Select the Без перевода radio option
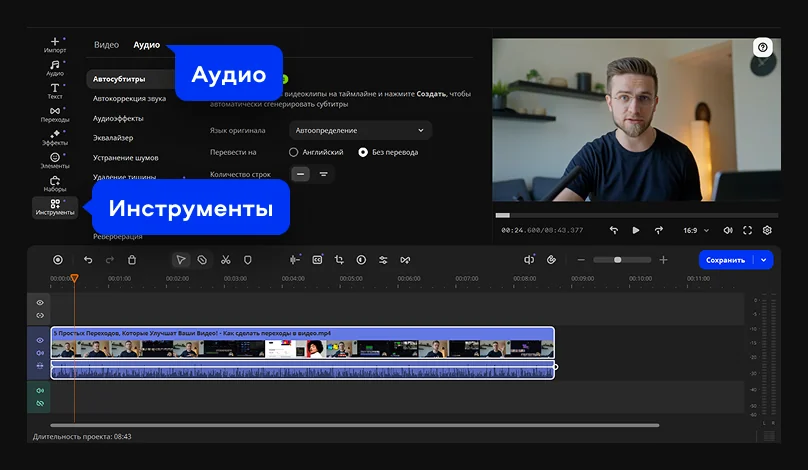 coord(363,152)
